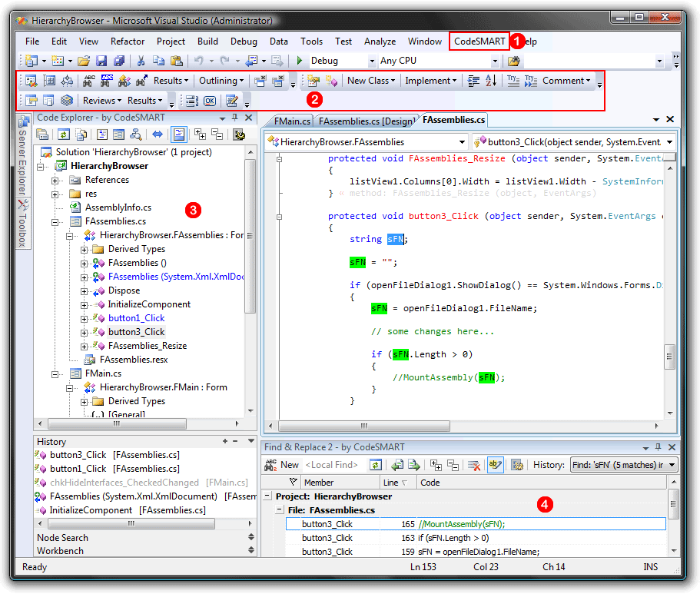Expand the button3_Click tree node

click(84, 333)
